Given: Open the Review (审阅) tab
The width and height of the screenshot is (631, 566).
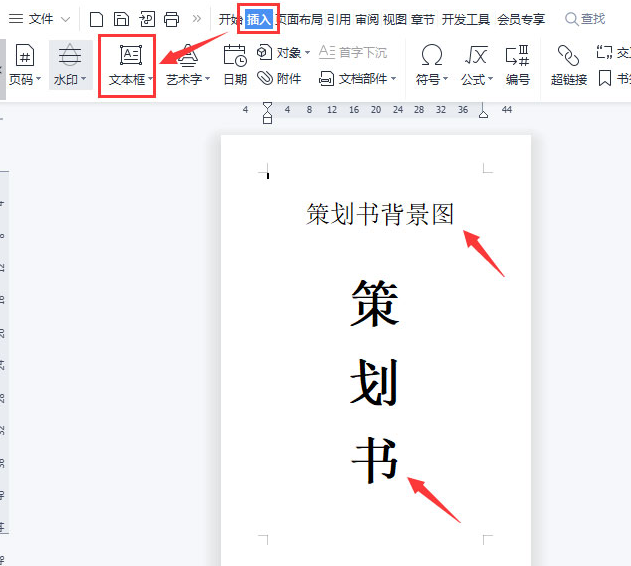Looking at the screenshot, I should (x=367, y=19).
